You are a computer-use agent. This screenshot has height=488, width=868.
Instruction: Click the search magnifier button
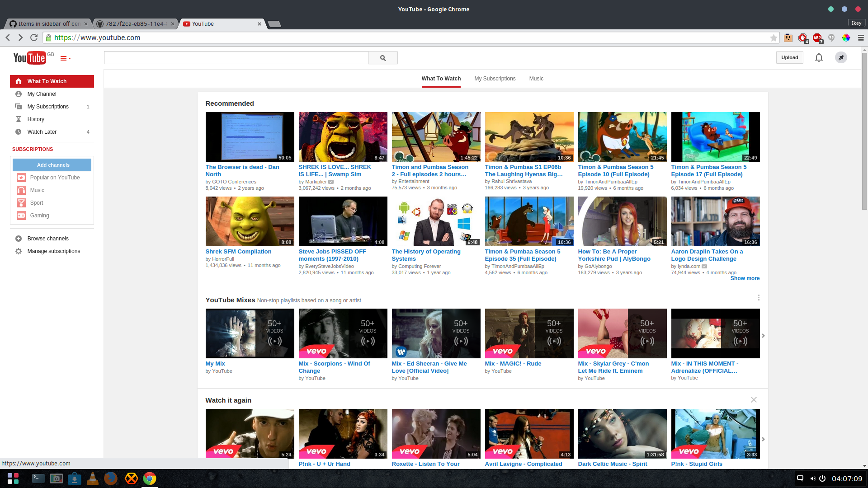click(383, 58)
